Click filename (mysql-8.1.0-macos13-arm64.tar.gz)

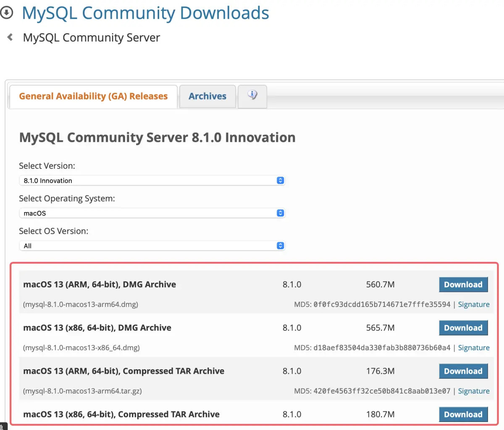82,391
